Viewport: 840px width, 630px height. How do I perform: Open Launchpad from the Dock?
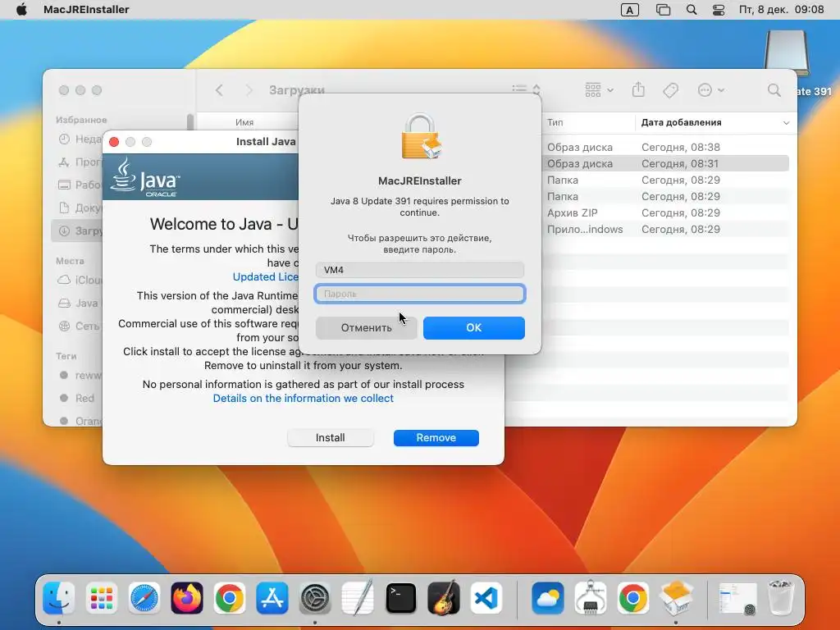(101, 598)
